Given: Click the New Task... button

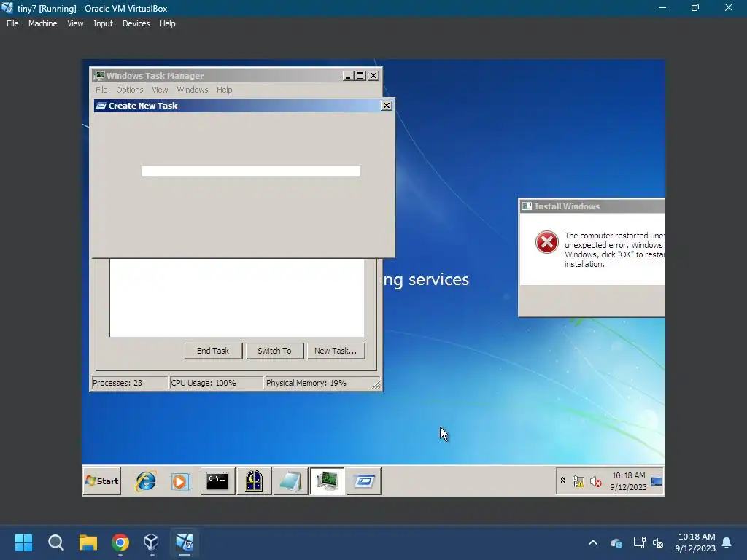Looking at the screenshot, I should click(336, 351).
